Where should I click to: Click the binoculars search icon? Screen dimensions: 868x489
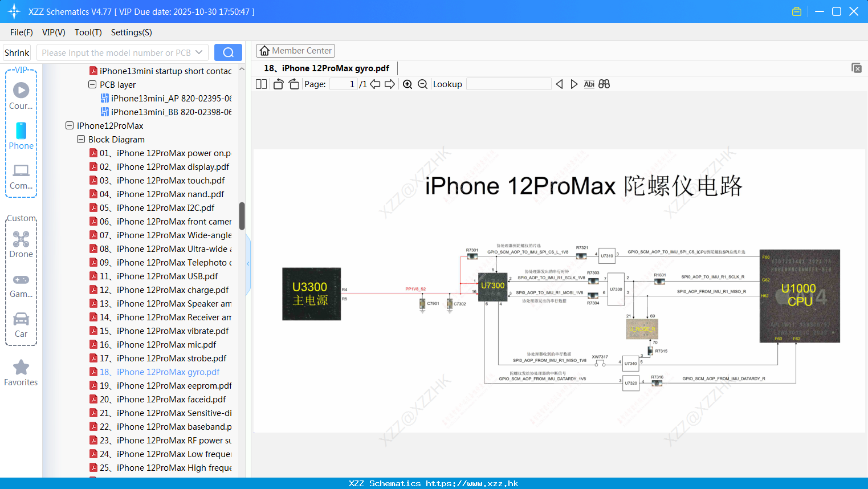[x=604, y=84]
